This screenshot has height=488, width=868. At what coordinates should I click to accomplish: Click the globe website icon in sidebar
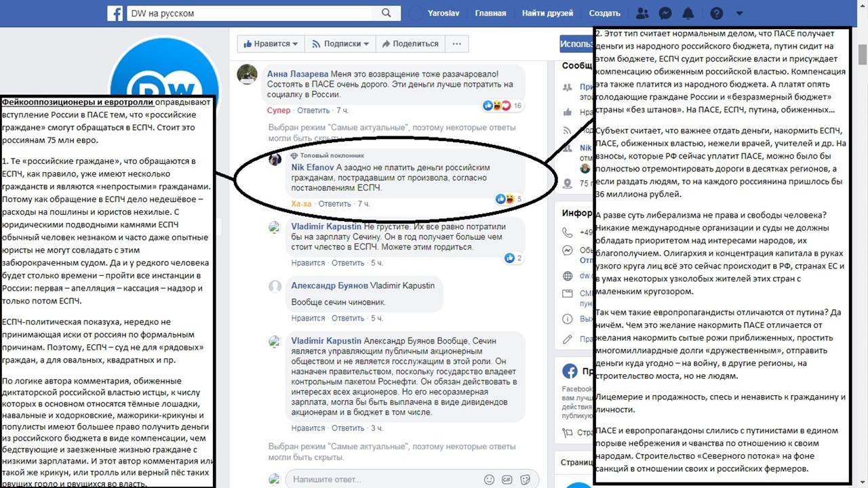pos(568,276)
